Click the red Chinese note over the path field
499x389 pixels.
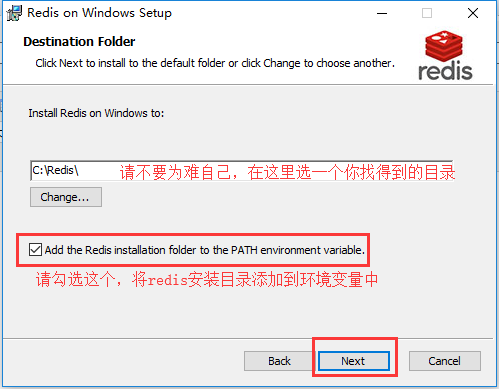pyautogui.click(x=287, y=172)
